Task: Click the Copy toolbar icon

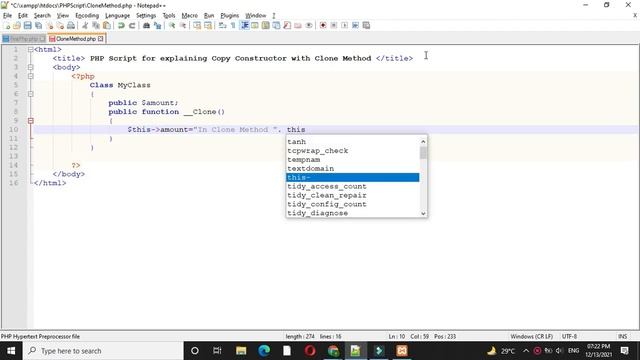Action: pos(96,25)
